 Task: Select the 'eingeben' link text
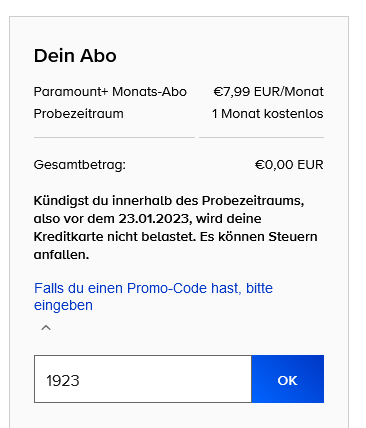click(63, 305)
